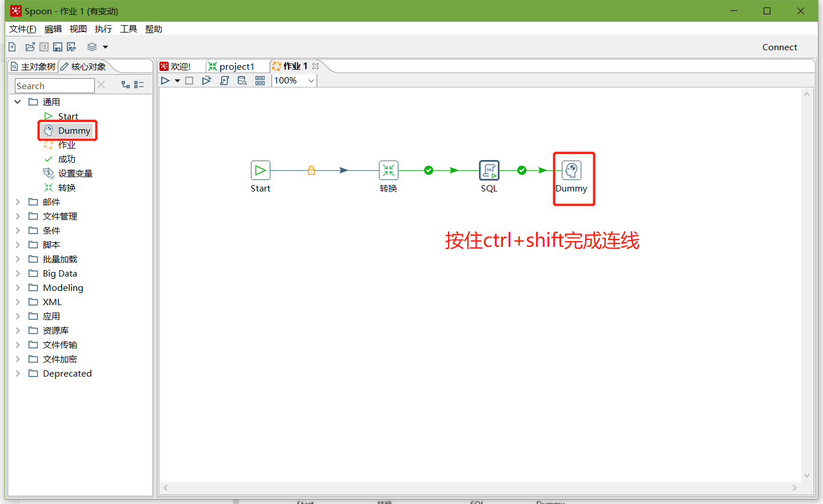
Task: Expand the 文件传输 folder
Action: pyautogui.click(x=18, y=345)
